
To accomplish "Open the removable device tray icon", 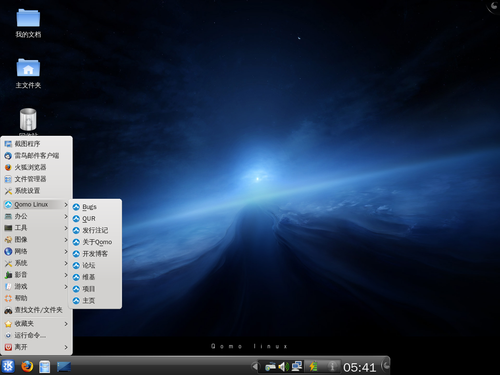I will coord(270,367).
